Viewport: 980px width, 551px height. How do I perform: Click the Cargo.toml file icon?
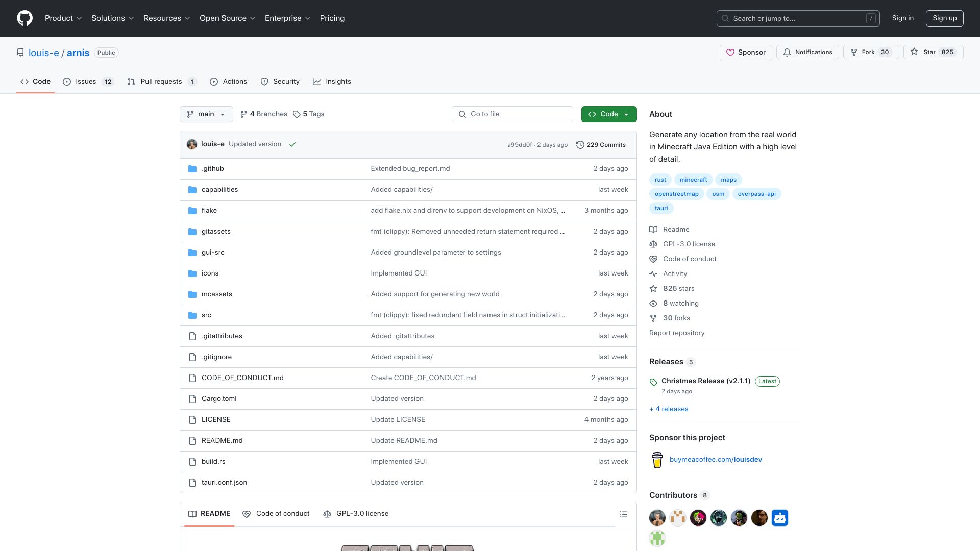point(192,399)
